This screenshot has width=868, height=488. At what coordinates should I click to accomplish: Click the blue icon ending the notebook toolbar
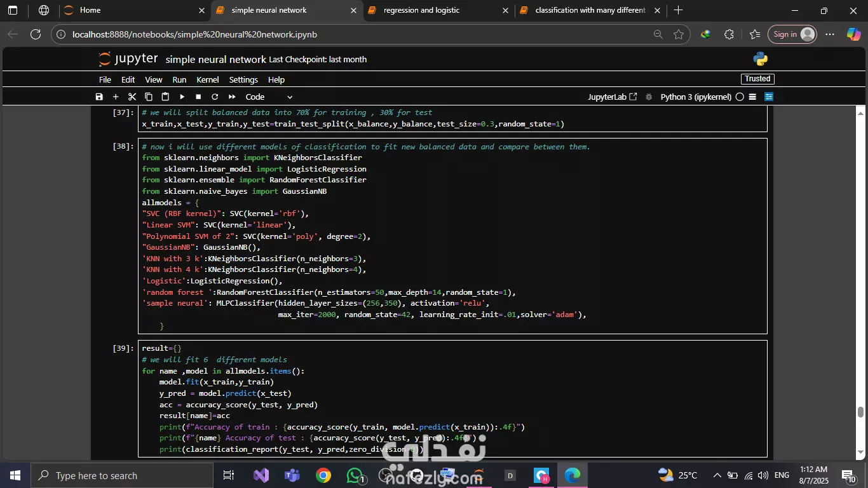point(769,97)
